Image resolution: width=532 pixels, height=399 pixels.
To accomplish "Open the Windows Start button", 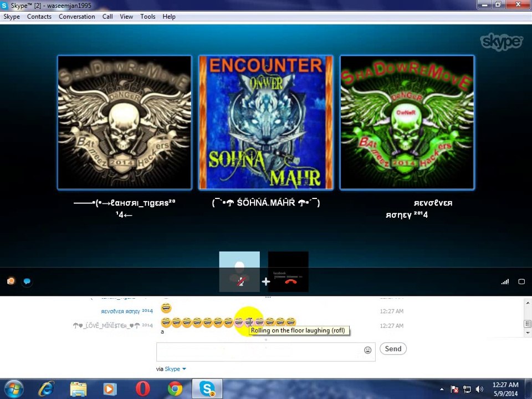I will coord(13,389).
